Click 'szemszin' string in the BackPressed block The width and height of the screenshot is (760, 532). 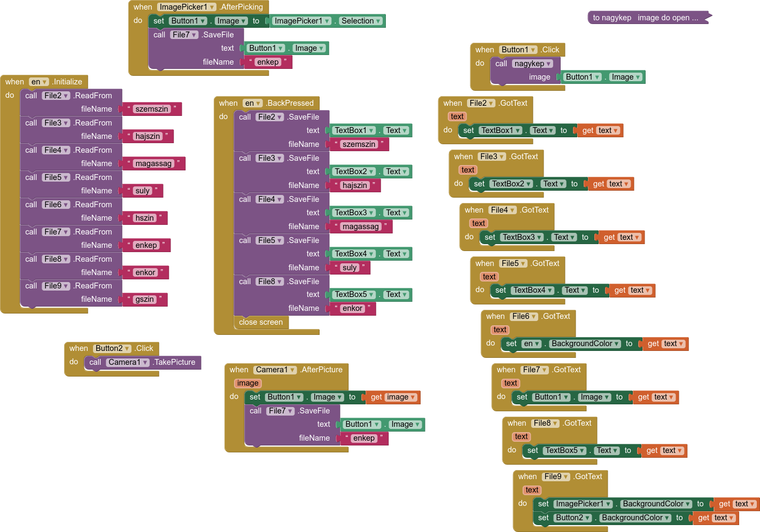tap(359, 144)
